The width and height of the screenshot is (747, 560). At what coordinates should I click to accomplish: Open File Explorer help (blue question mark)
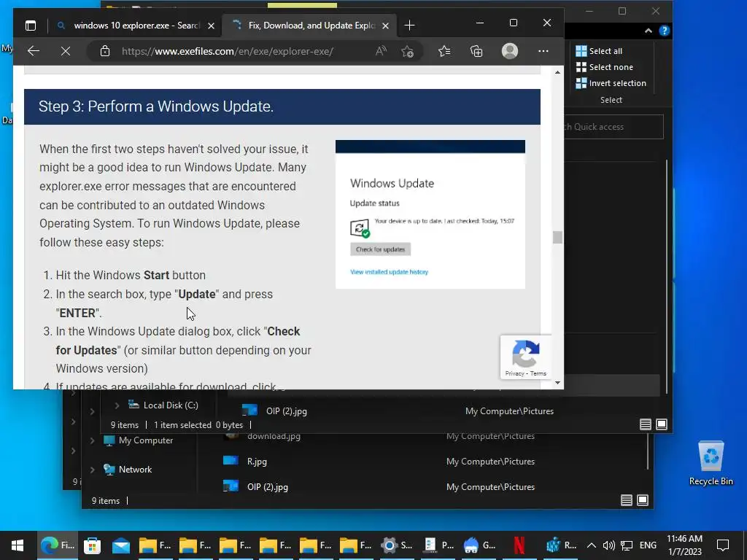point(664,31)
